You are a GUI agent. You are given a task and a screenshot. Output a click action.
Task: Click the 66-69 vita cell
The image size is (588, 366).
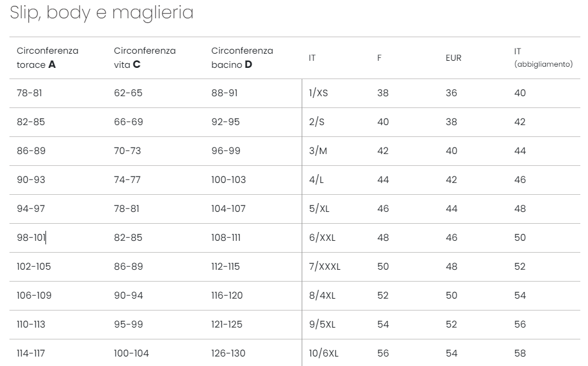click(x=128, y=122)
